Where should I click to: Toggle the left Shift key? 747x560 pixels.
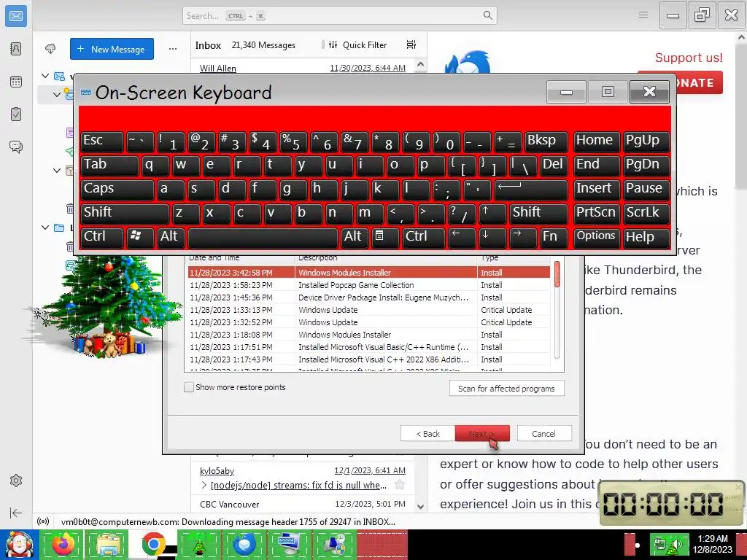(125, 213)
